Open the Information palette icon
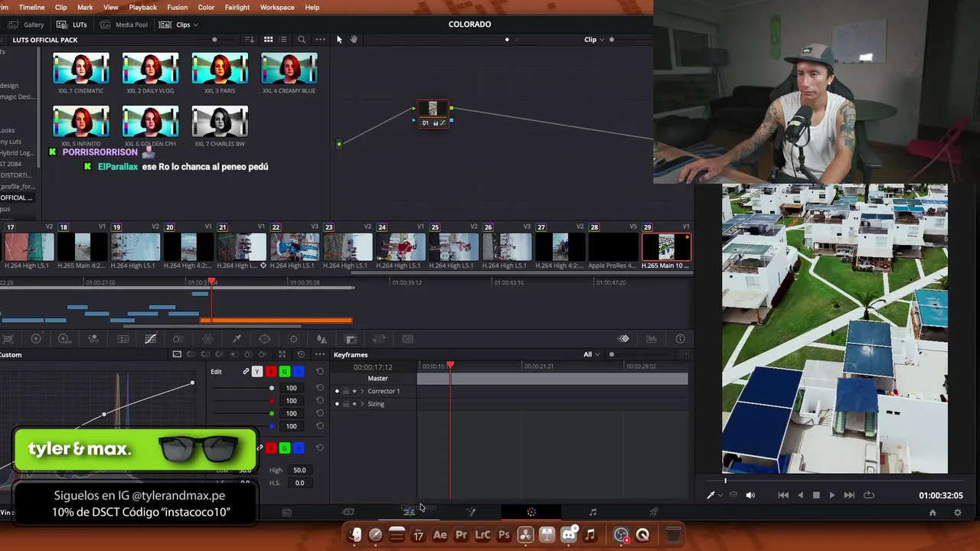 [680, 339]
